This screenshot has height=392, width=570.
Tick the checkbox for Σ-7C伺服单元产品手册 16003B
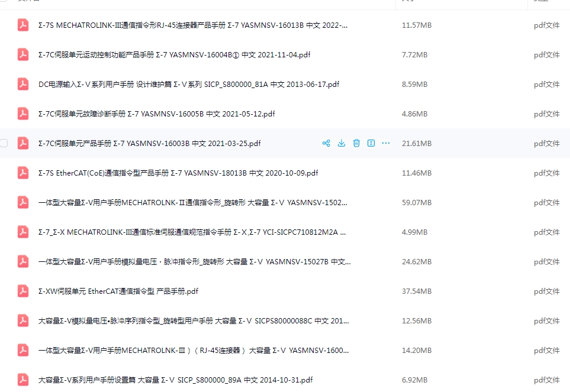click(x=4, y=143)
